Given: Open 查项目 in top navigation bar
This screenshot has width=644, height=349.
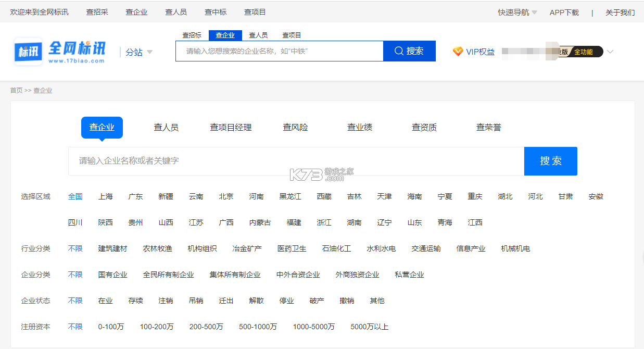Looking at the screenshot, I should [x=255, y=12].
